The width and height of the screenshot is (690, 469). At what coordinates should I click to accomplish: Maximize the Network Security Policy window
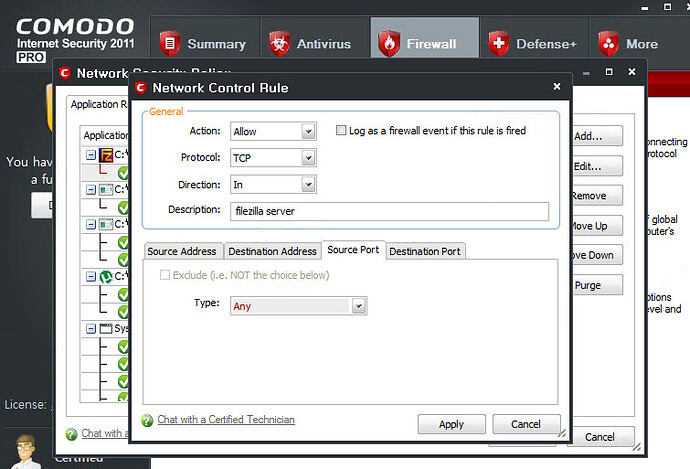click(609, 71)
